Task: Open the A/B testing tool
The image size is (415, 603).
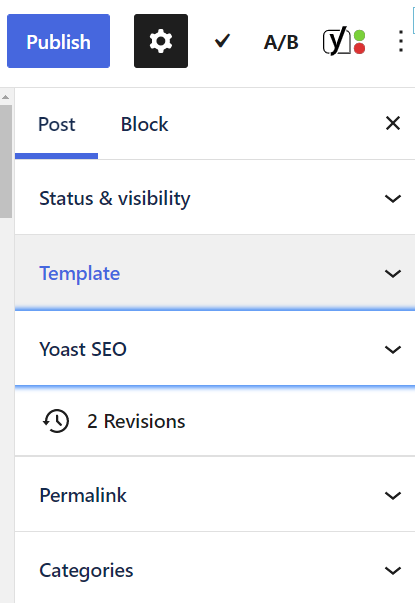Action: pos(281,42)
